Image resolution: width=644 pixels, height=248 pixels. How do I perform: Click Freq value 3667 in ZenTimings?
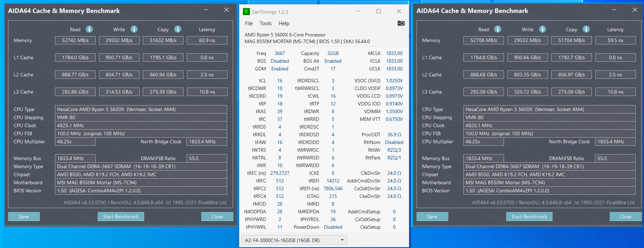coord(280,53)
